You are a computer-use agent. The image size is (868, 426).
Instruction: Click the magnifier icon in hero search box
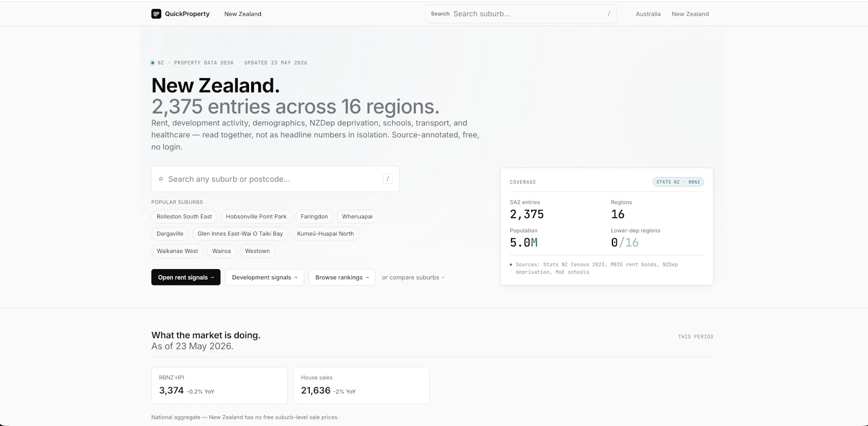161,179
